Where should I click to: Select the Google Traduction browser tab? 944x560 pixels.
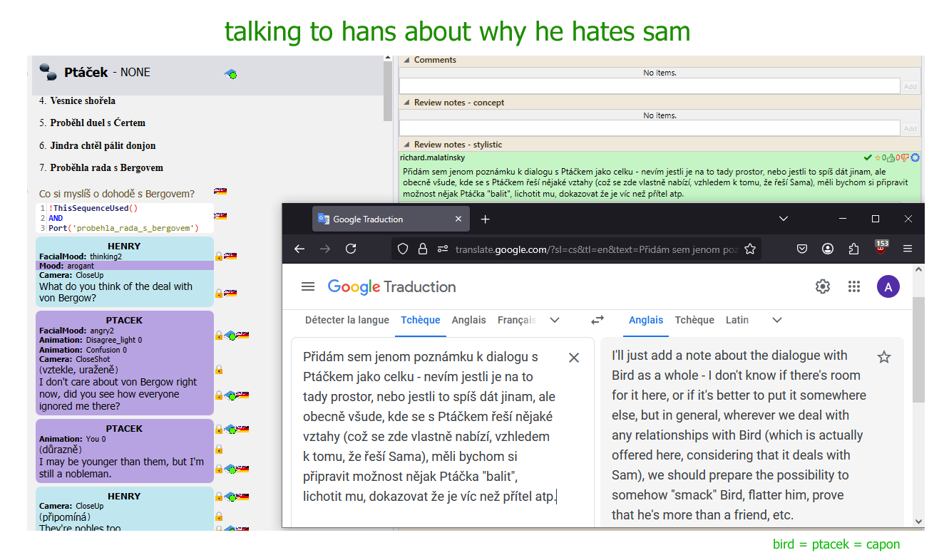(x=391, y=219)
